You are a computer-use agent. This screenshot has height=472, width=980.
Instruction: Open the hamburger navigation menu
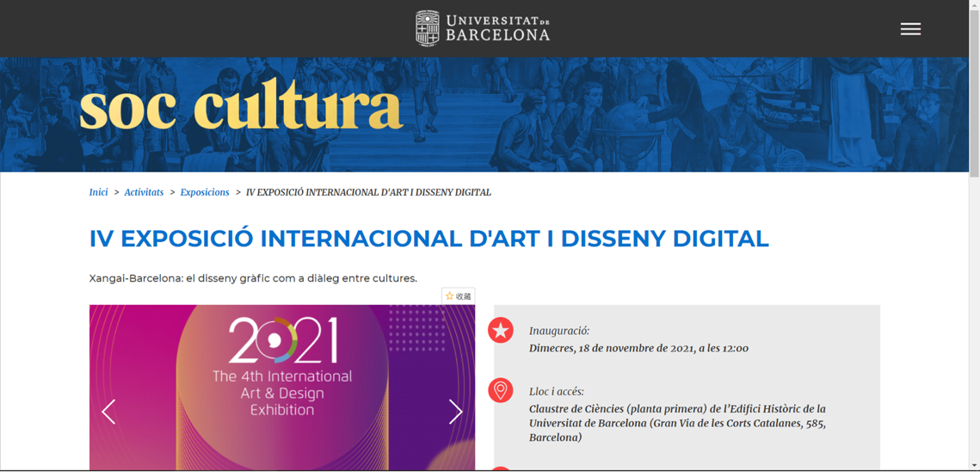(910, 29)
